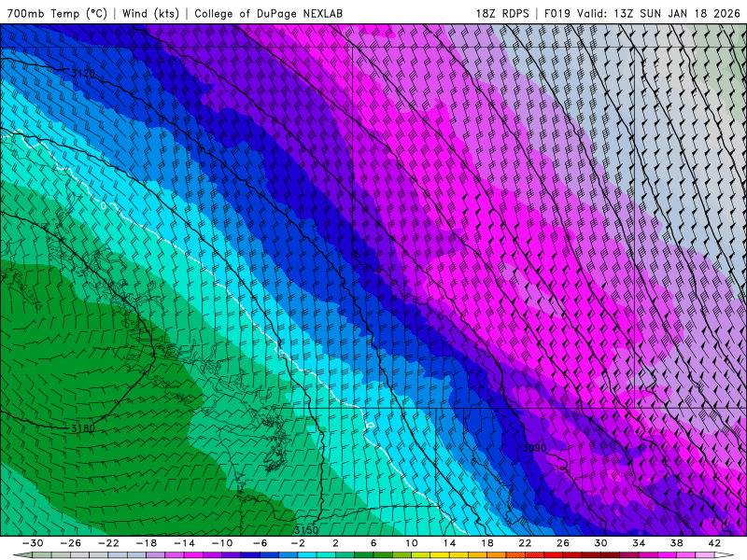Click the 3150 height contour label
This screenshot has height=560, width=747.
pyautogui.click(x=306, y=530)
